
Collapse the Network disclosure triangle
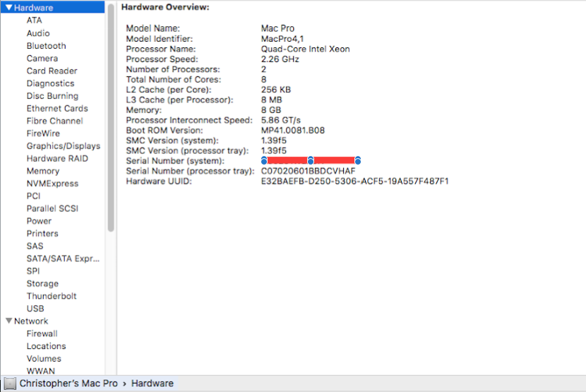pos(9,321)
